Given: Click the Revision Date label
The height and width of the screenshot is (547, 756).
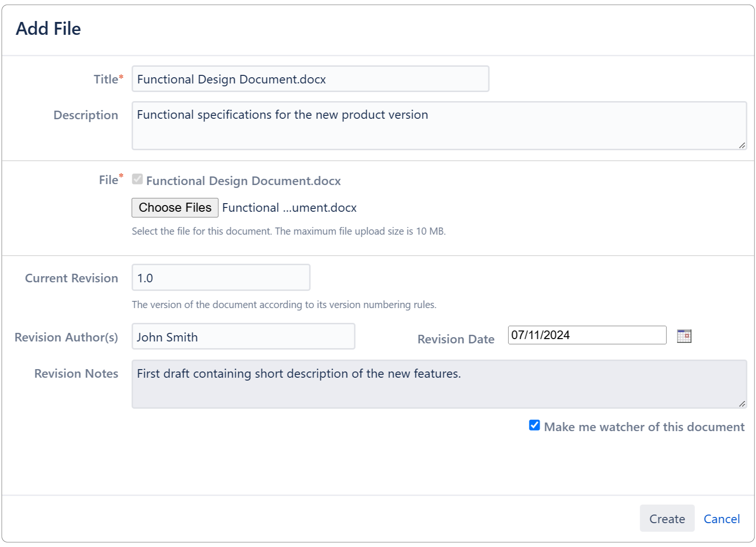Looking at the screenshot, I should [455, 339].
